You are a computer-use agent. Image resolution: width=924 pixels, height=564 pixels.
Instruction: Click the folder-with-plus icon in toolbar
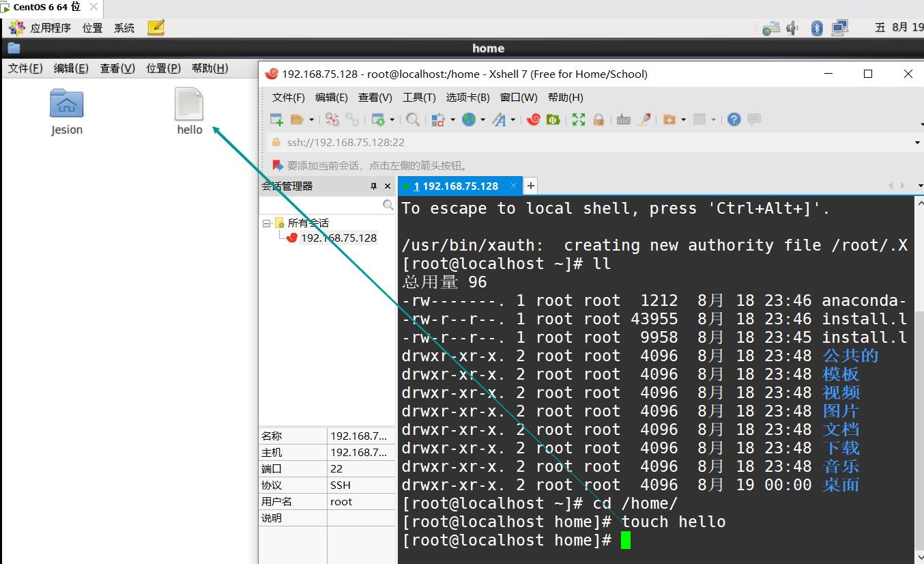click(x=669, y=119)
